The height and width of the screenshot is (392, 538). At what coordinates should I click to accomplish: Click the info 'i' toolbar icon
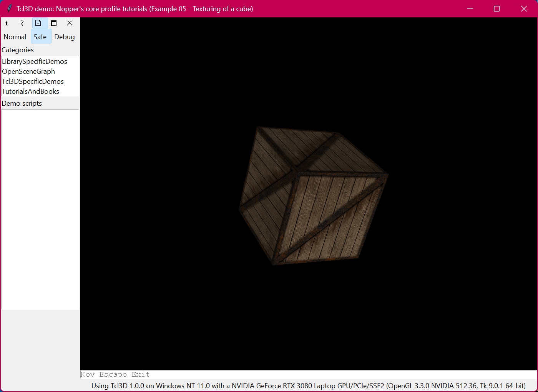[7, 23]
